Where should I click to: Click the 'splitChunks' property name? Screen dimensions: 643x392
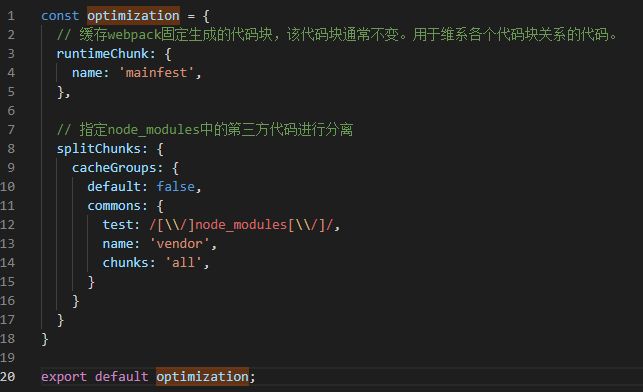(98, 149)
